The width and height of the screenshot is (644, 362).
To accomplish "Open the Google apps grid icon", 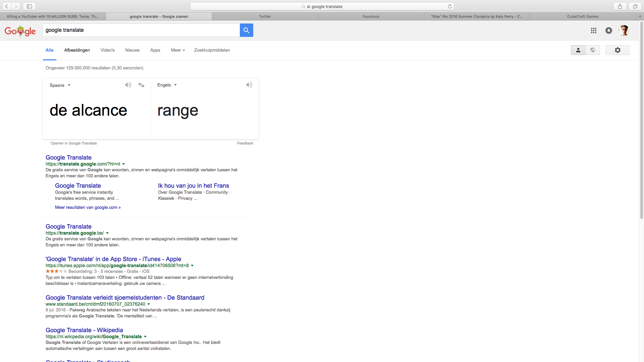I will click(x=594, y=31).
